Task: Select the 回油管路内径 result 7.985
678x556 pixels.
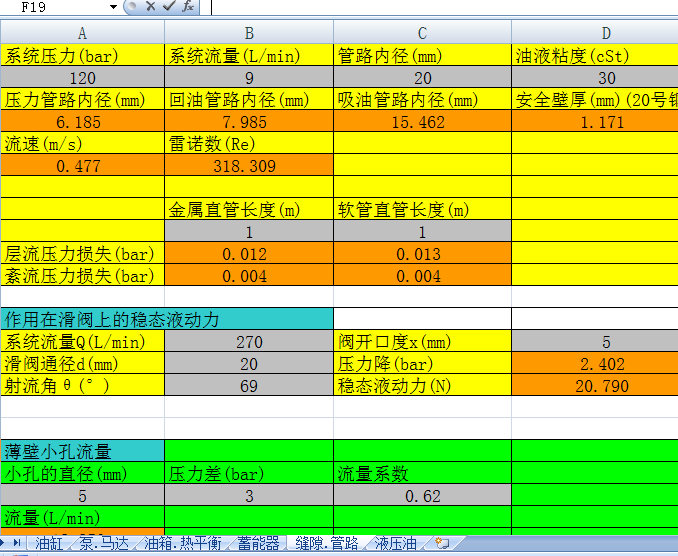Action: (x=249, y=121)
